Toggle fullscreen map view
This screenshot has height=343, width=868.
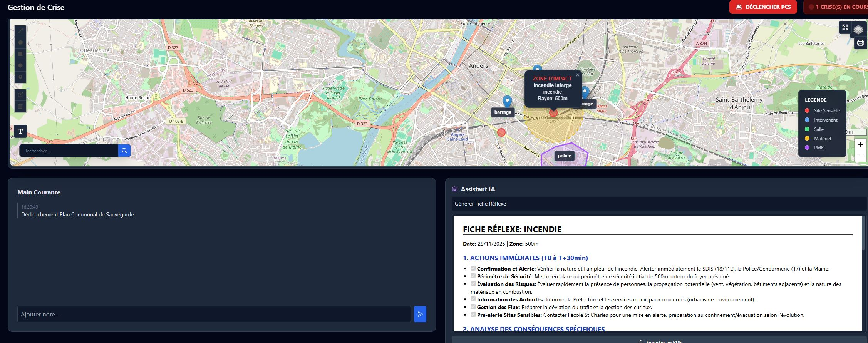845,27
